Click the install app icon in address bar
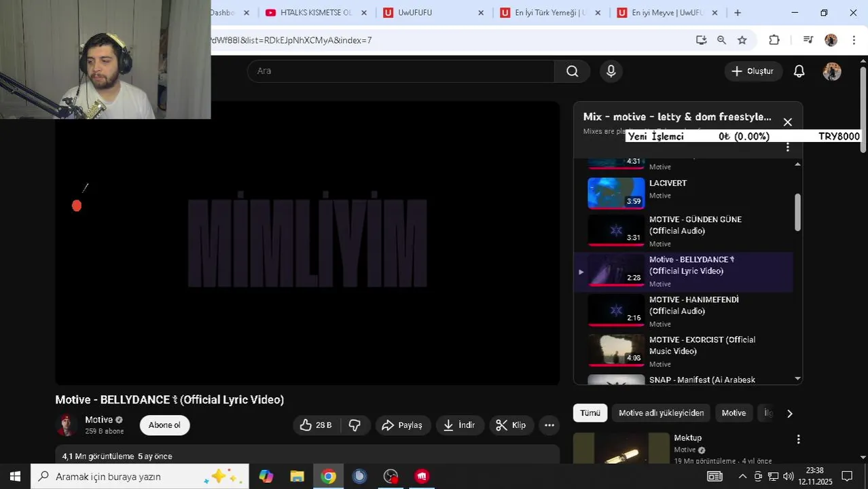 click(701, 40)
